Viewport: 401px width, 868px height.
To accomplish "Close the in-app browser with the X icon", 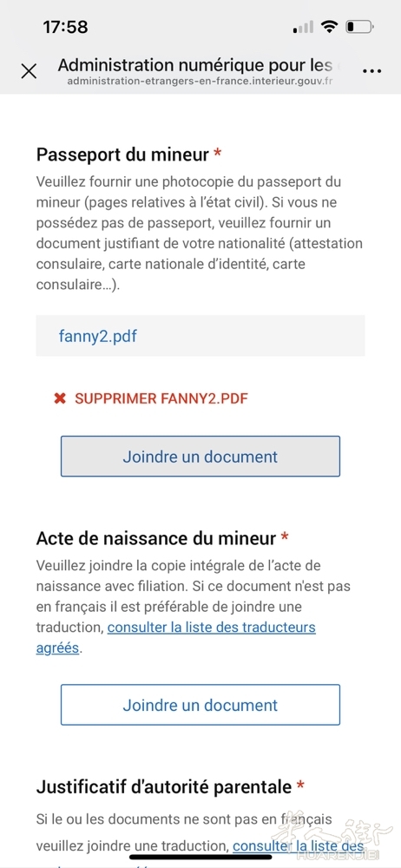I will pyautogui.click(x=29, y=71).
